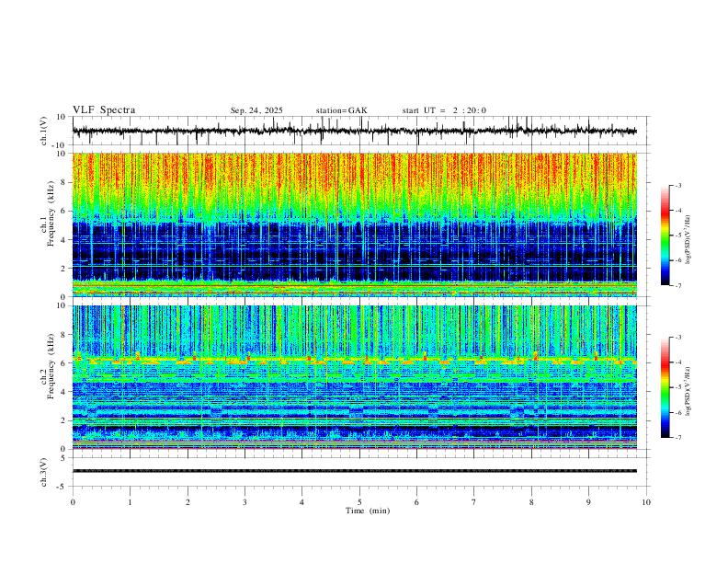Viewport: 728px width, 563px height.
Task: Select the ch.1 spectrogram color bar
Action: [x=665, y=236]
